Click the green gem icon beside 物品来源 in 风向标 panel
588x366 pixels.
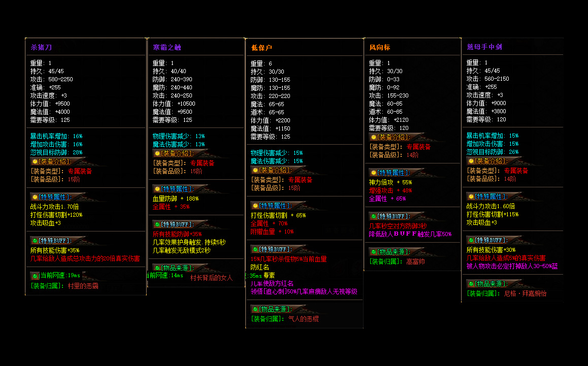click(373, 252)
